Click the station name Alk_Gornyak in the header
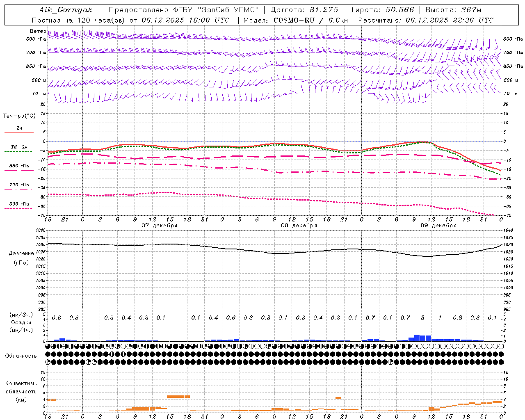Screen dimensions: 525x420 (x=66, y=10)
